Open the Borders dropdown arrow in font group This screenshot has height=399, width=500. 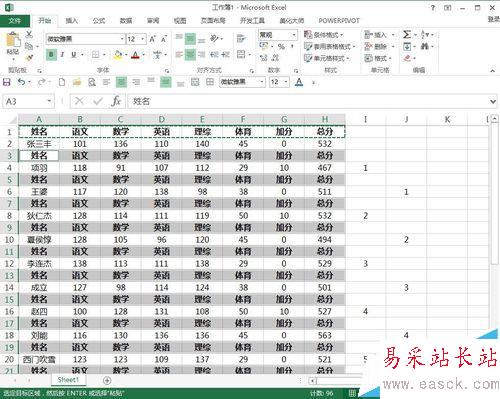point(104,54)
